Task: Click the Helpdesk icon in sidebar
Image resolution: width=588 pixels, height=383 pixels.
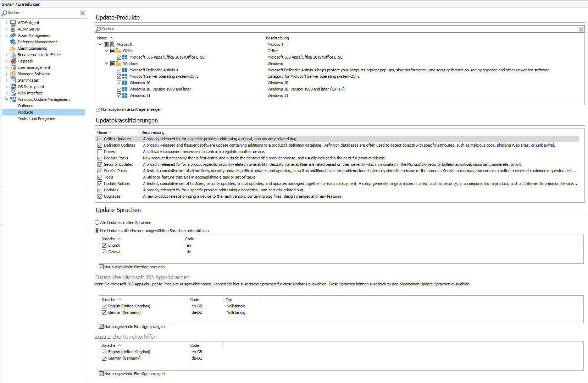Action: coord(13,61)
